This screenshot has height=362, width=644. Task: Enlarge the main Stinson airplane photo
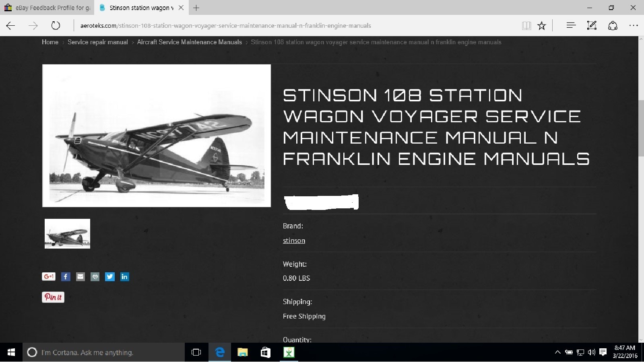click(157, 136)
